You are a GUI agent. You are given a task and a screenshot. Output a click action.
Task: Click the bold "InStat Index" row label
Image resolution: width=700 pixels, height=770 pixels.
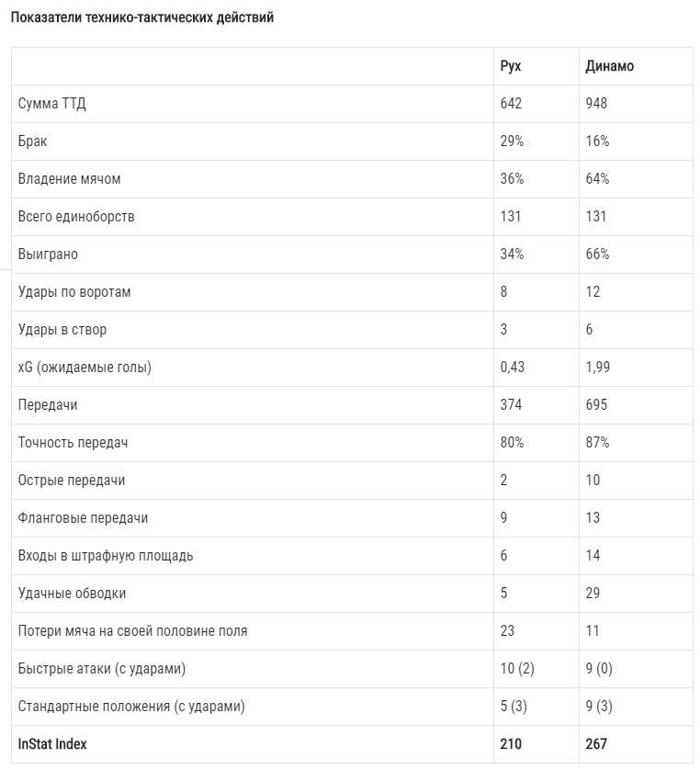coord(52,744)
